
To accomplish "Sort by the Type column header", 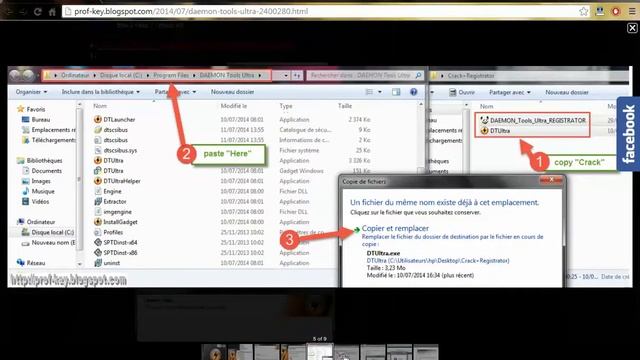I will tap(286, 106).
